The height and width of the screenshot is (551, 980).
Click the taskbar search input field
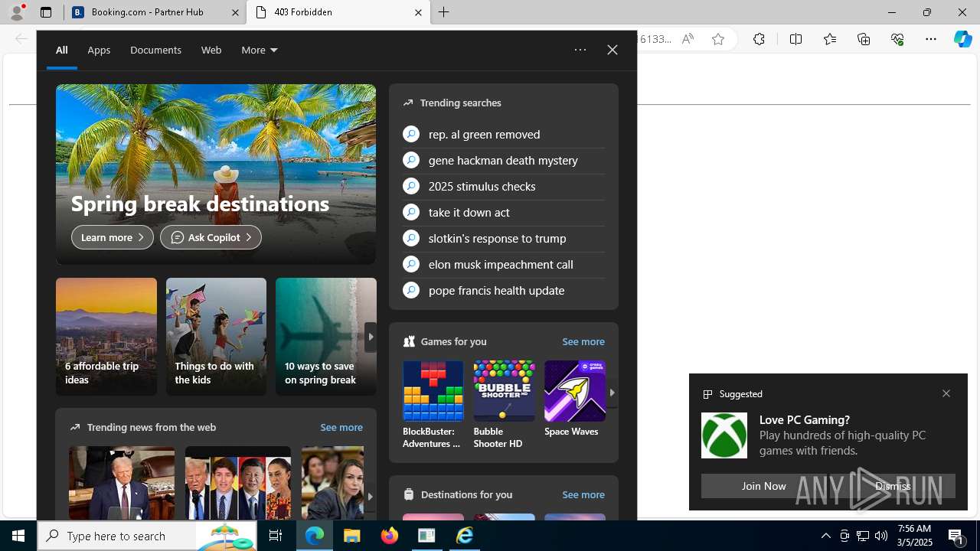point(147,536)
